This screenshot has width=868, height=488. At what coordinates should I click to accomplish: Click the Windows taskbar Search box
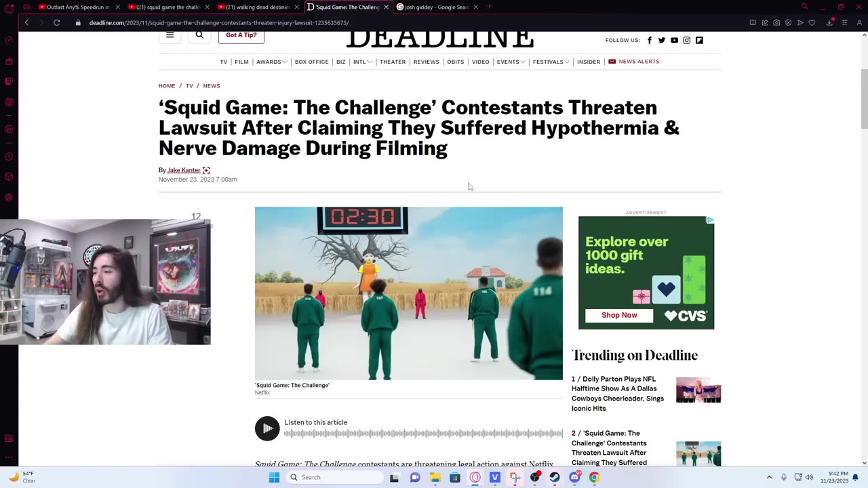pyautogui.click(x=335, y=477)
